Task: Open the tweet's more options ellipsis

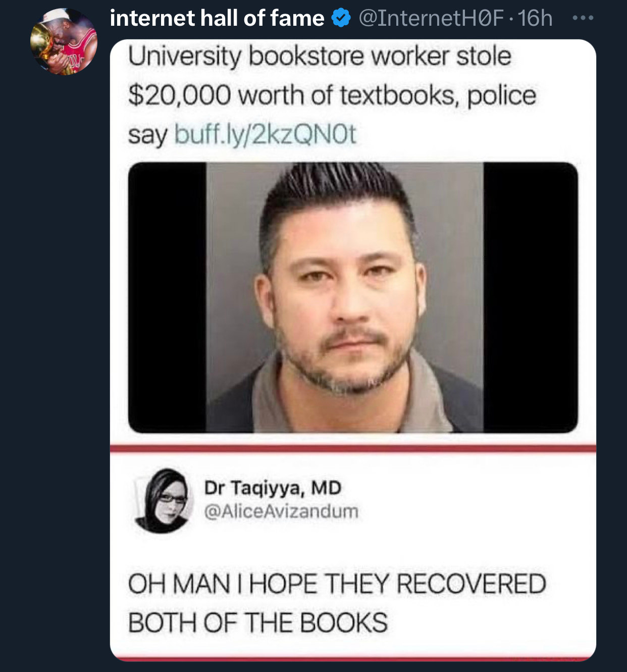Action: (583, 18)
